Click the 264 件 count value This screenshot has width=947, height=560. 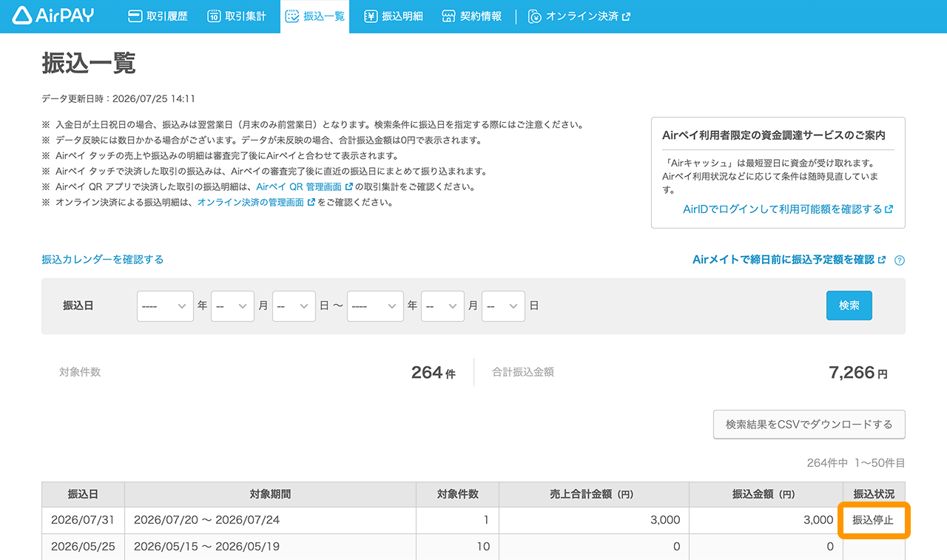pyautogui.click(x=433, y=373)
